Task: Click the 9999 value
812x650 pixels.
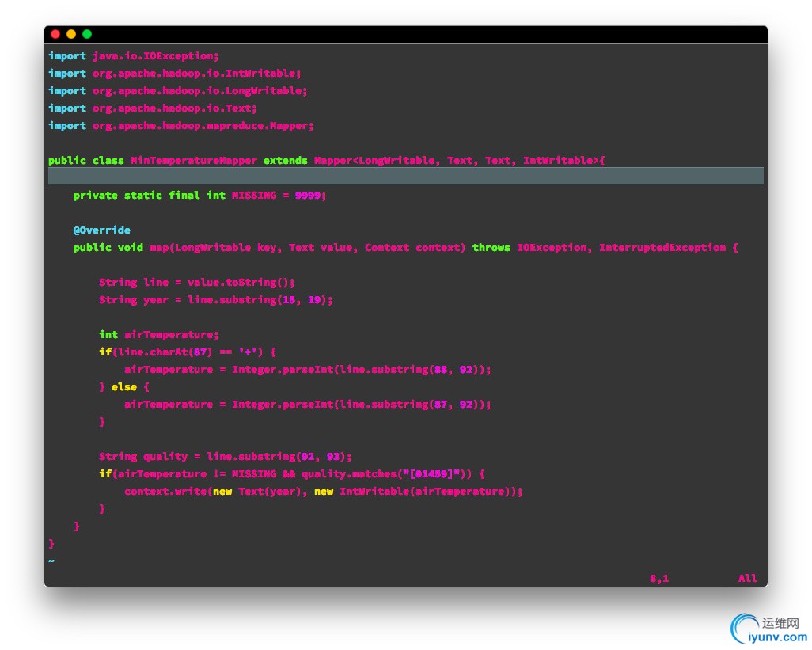Action: 308,196
